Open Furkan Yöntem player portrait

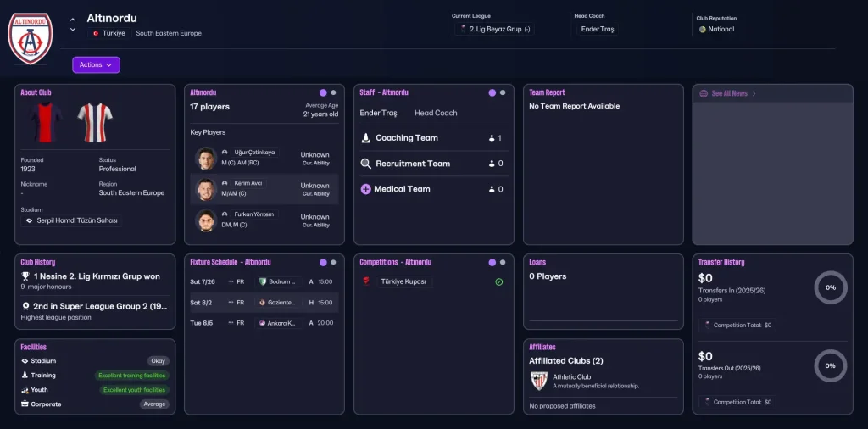[x=205, y=220]
